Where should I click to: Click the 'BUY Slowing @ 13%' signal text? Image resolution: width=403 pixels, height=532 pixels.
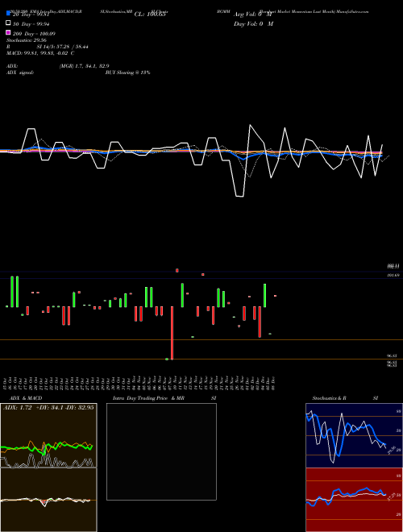coord(127,73)
